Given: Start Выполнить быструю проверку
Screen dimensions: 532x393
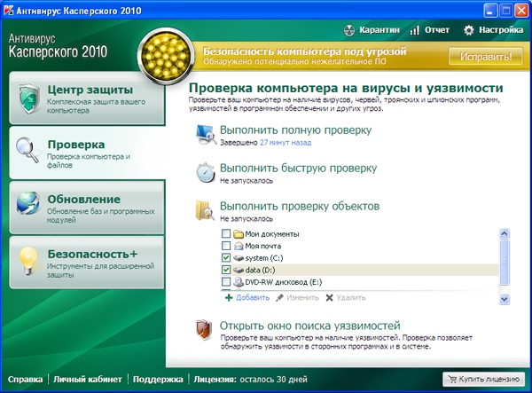Looking at the screenshot, I should (298, 168).
